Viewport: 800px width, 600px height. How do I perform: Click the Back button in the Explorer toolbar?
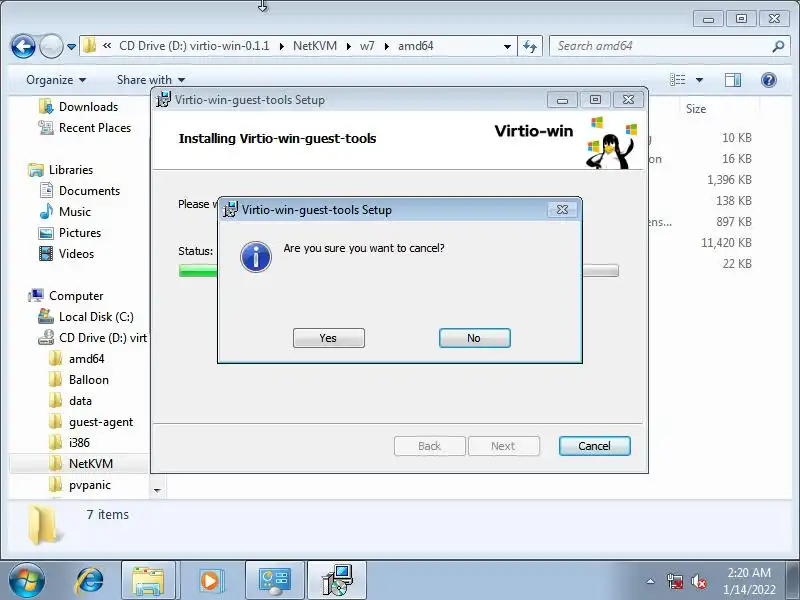(23, 46)
